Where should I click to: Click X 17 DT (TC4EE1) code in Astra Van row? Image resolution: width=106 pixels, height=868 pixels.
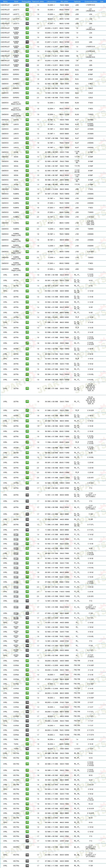91,656
